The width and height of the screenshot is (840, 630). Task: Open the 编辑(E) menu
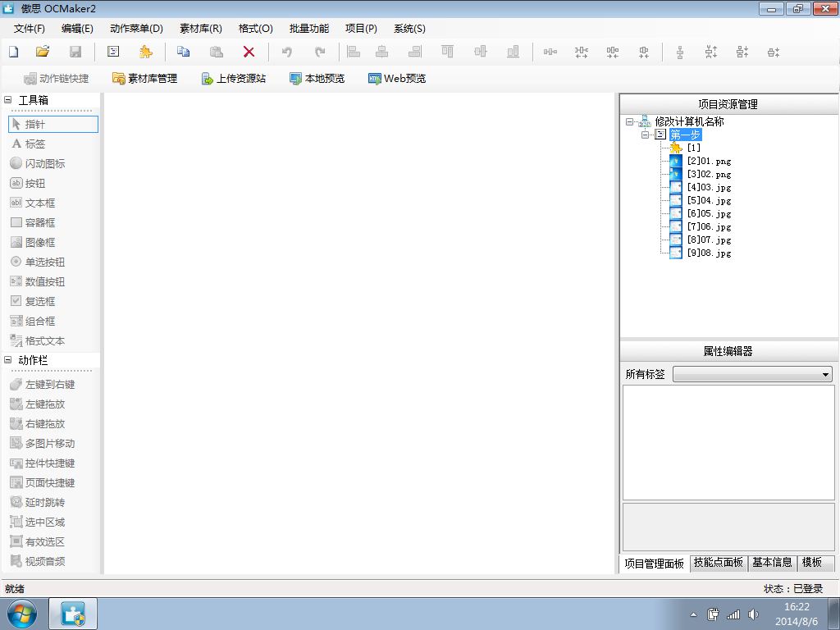click(x=77, y=29)
